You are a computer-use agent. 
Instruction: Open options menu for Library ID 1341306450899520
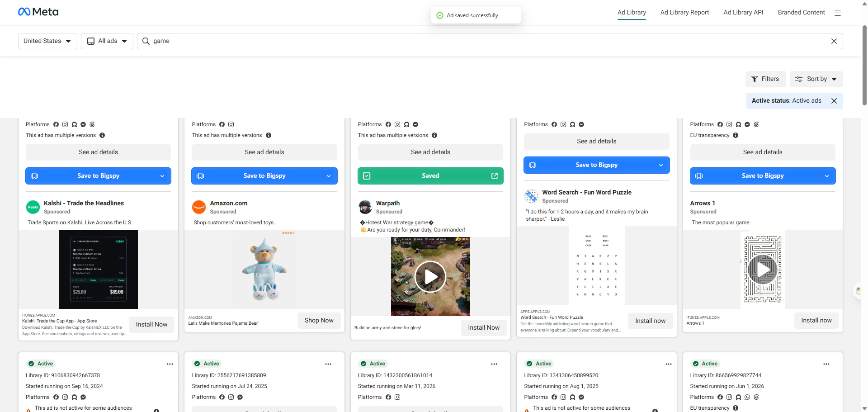tap(669, 364)
